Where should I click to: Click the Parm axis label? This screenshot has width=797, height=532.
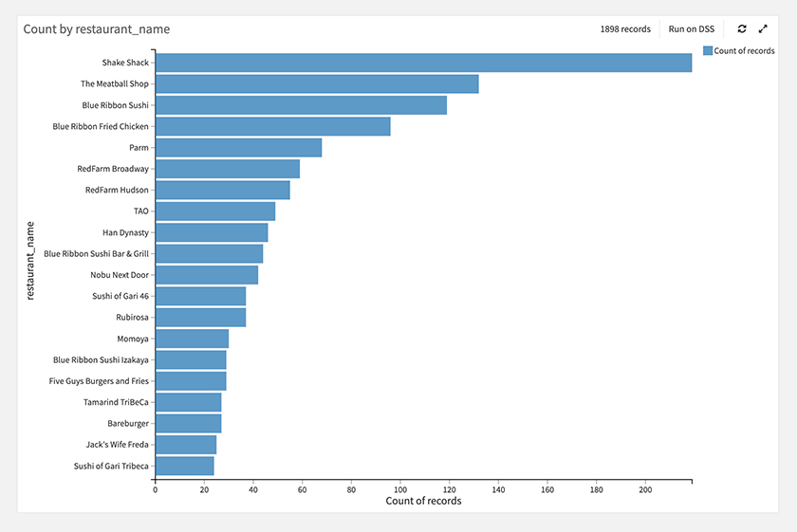click(139, 147)
